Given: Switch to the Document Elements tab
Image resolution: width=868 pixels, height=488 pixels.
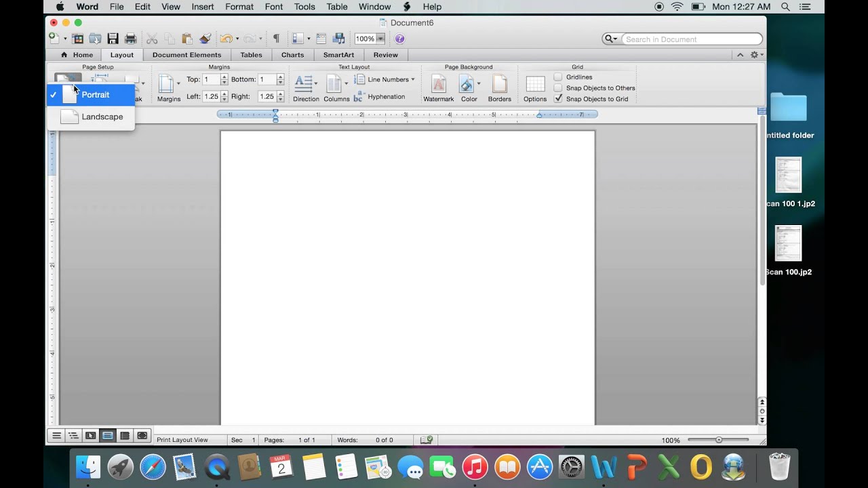Looking at the screenshot, I should coord(186,55).
